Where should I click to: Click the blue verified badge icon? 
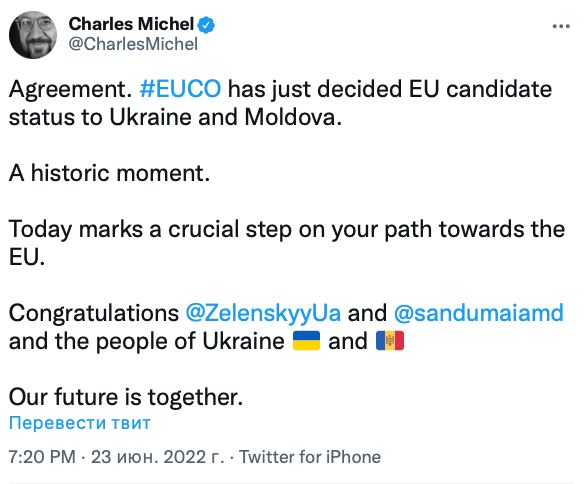coord(206,25)
